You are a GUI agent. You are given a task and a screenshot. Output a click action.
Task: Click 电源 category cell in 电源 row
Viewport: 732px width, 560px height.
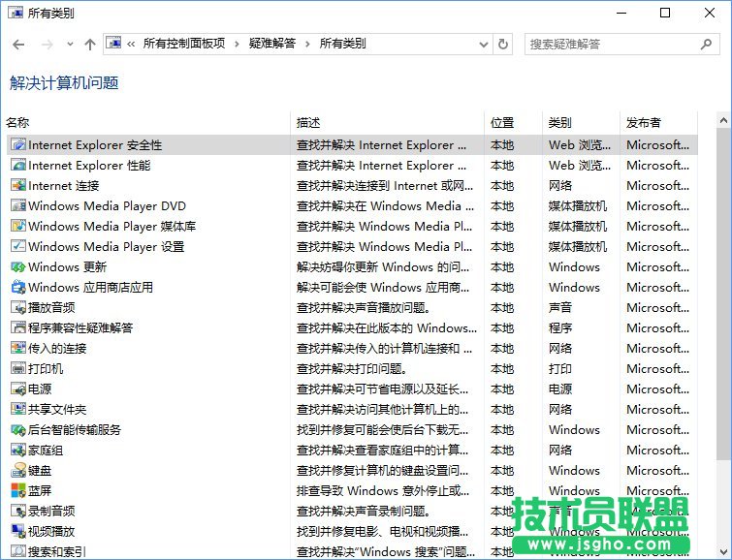[559, 389]
